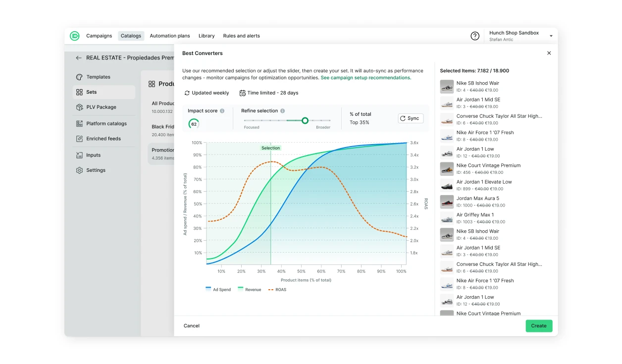This screenshot has height=364, width=622.
Task: Click the Enriched feeds edit icon
Action: [79, 139]
